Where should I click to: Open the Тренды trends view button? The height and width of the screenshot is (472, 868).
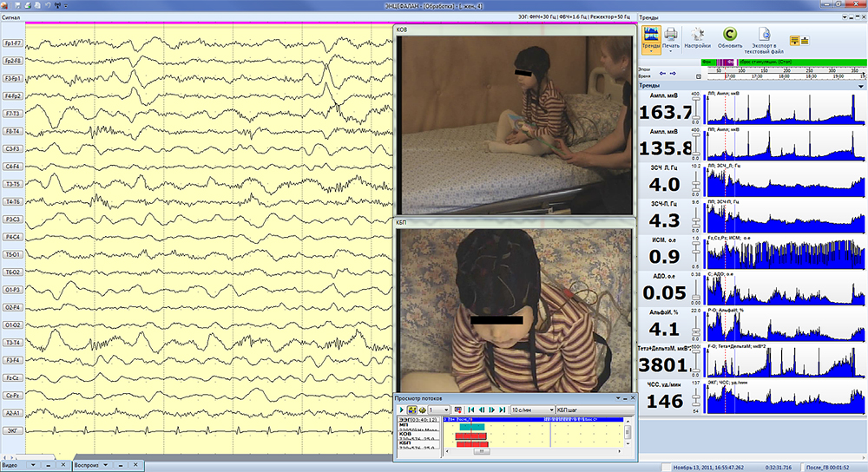click(651, 40)
